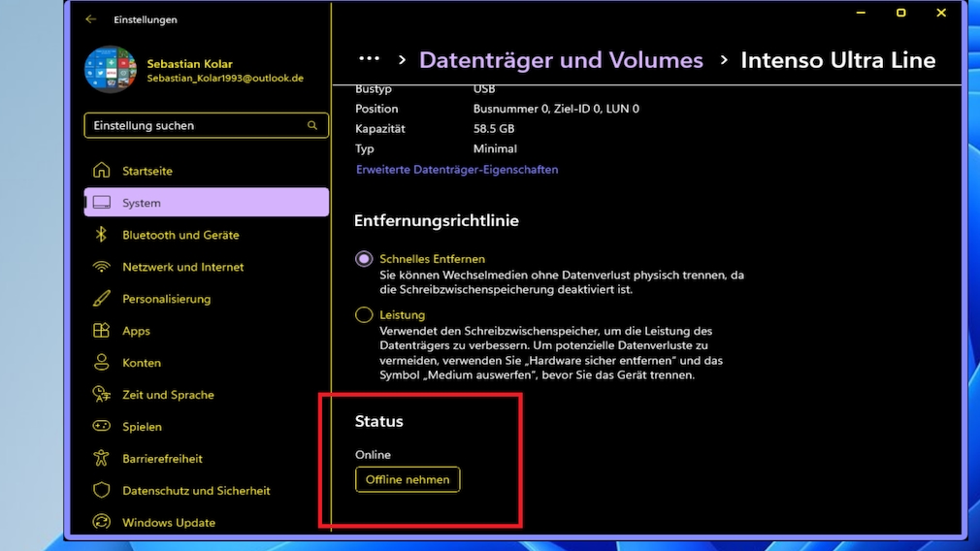Expand the breadcrumb ellipsis menu

[370, 59]
